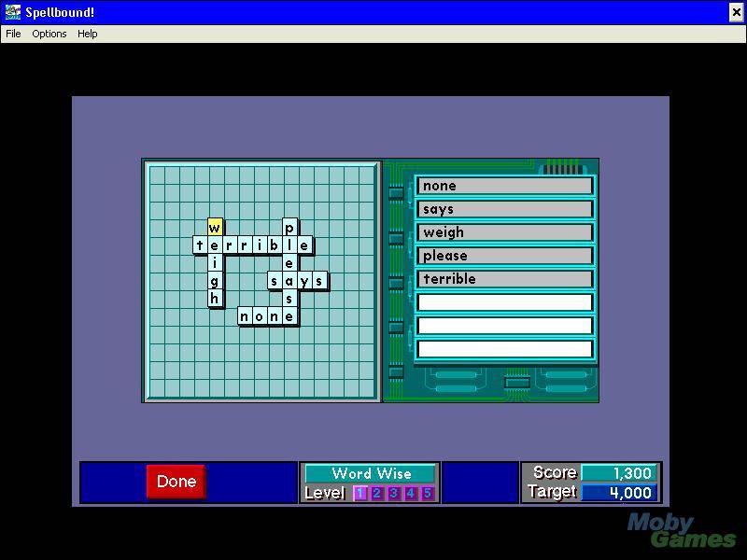747x560 pixels.
Task: Click the 'h' tile ending 'weigh'
Action: [215, 299]
